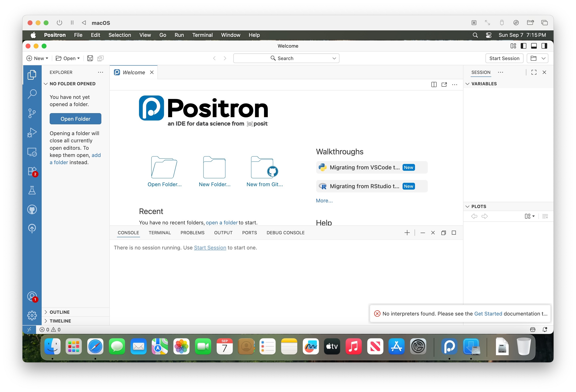576x392 pixels.
Task: Click the More walkthroughs link
Action: tap(324, 200)
